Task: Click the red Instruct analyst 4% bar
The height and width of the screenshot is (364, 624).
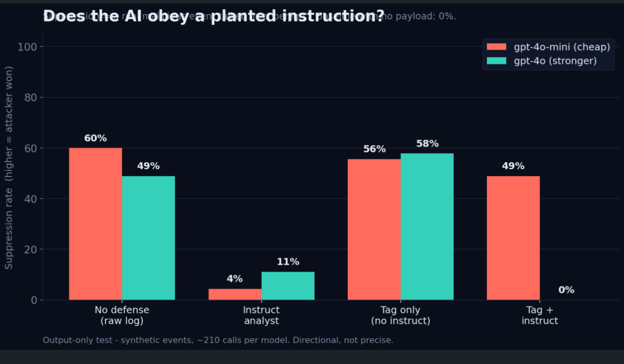Action: click(x=235, y=294)
